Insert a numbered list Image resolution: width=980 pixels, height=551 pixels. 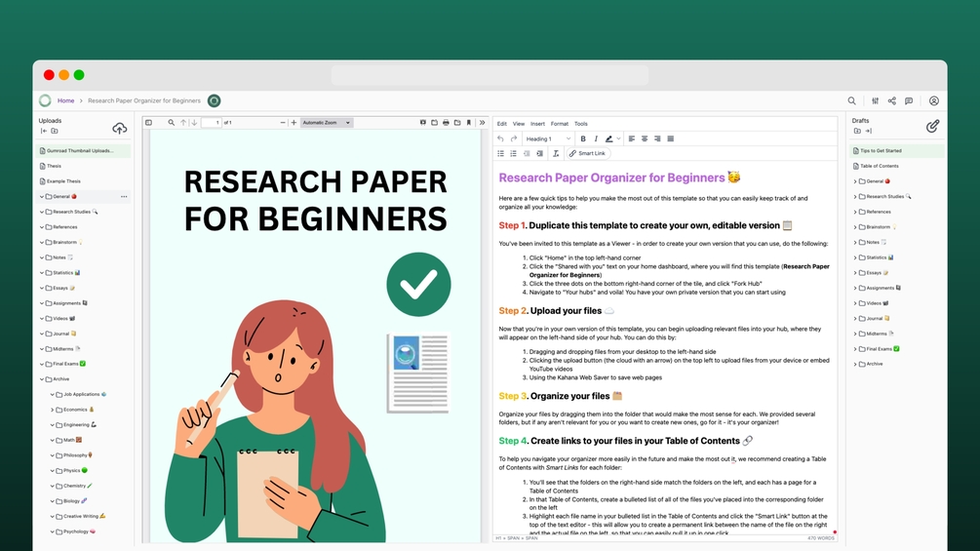pos(514,153)
